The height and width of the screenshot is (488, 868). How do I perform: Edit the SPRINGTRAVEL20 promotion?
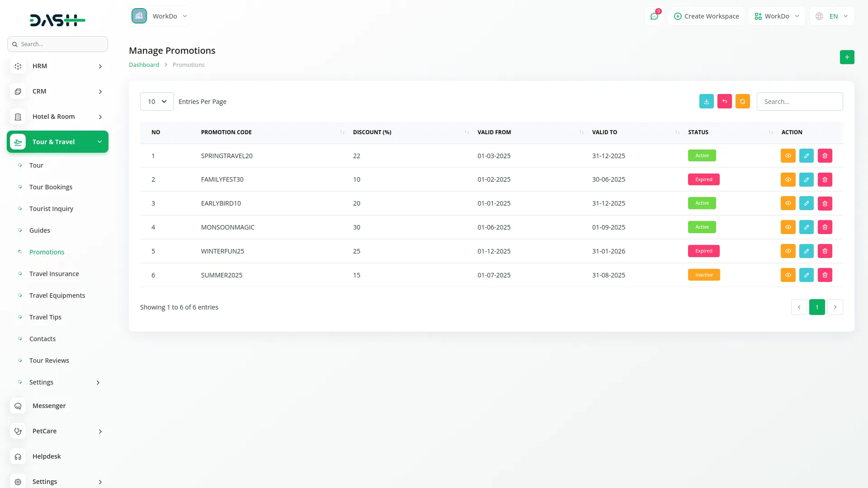(x=806, y=156)
